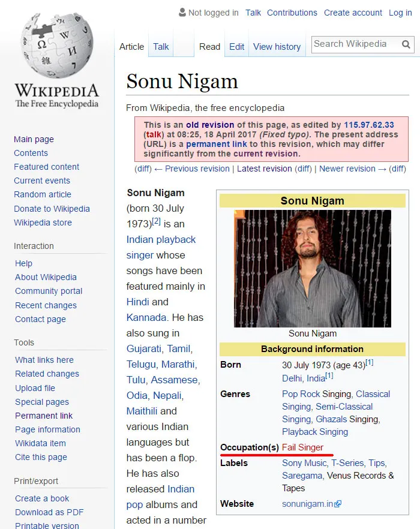
Task: Click the Assamese link
Action: click(x=174, y=380)
